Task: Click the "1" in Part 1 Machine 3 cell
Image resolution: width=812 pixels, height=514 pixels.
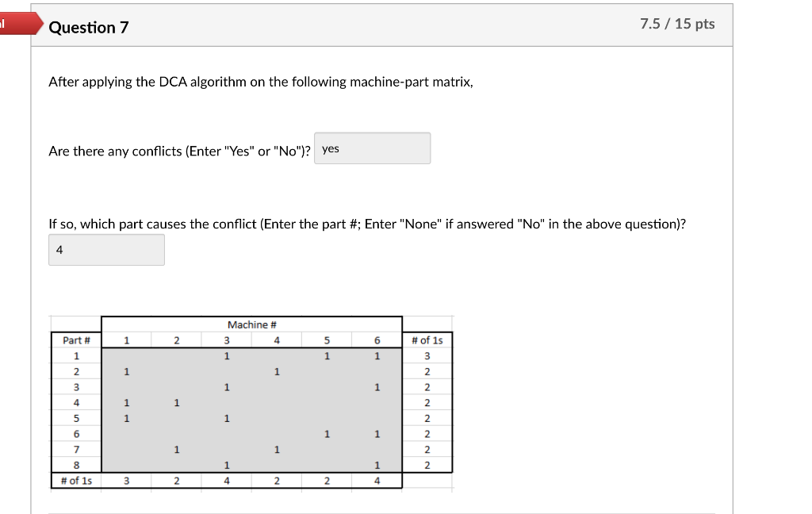Action: 226,355
